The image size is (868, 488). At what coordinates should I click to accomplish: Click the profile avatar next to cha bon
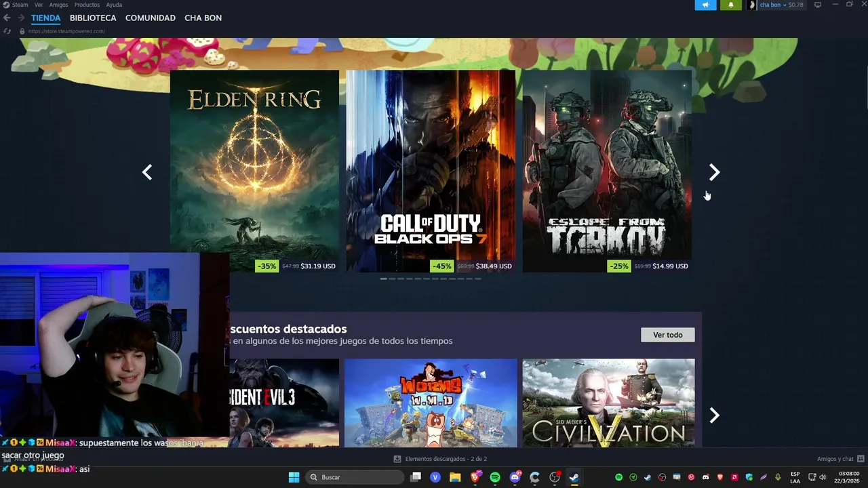click(751, 5)
